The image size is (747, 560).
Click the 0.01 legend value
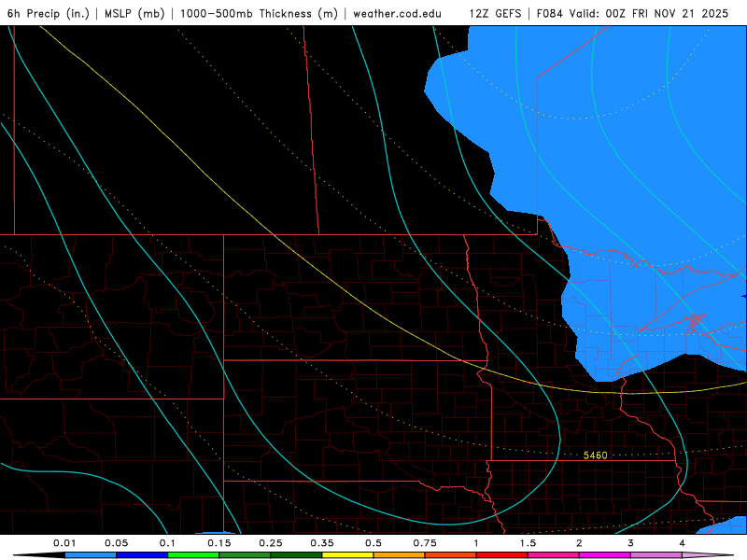64,543
